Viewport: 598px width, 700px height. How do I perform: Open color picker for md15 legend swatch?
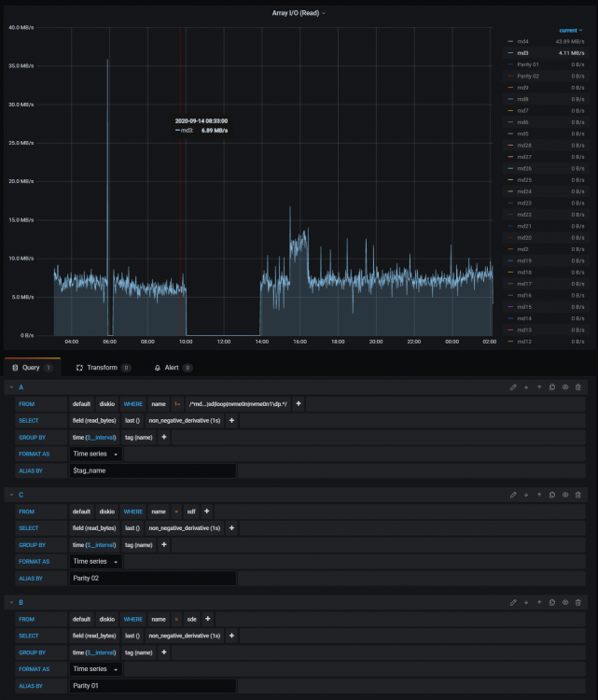point(510,307)
